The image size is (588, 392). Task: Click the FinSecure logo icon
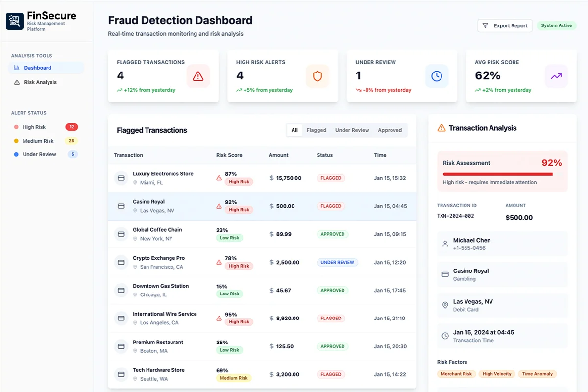(15, 22)
